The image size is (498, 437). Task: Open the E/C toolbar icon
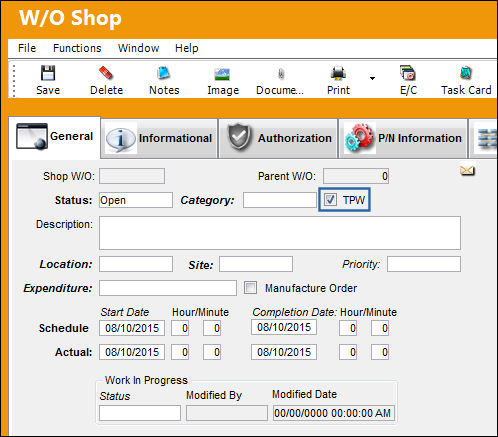click(408, 73)
